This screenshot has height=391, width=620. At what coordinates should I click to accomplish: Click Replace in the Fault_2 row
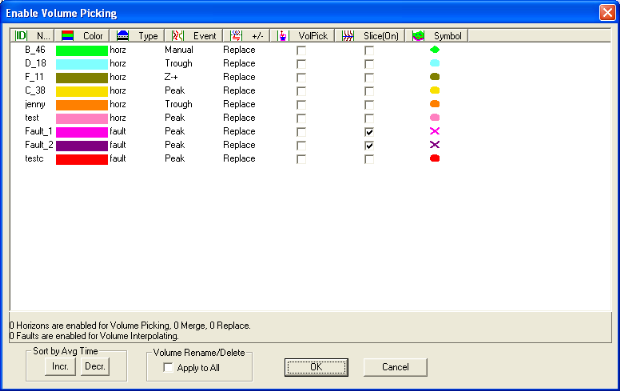239,145
